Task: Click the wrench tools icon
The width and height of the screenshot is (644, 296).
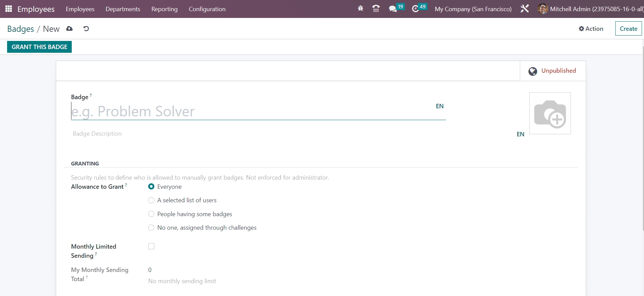Action: pos(525,9)
